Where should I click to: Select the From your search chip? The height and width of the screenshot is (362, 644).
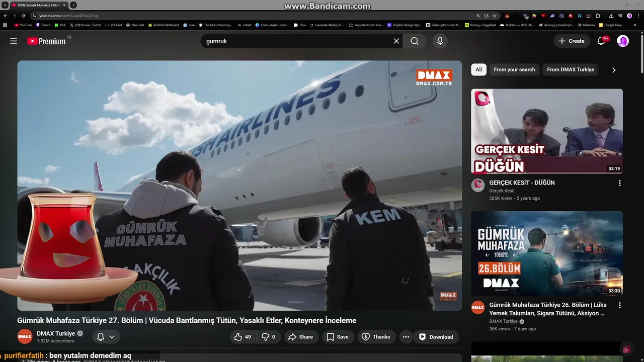point(514,70)
